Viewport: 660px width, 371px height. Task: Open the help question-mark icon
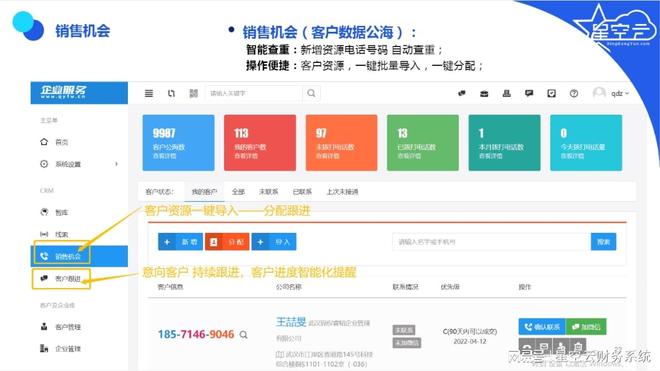[574, 93]
